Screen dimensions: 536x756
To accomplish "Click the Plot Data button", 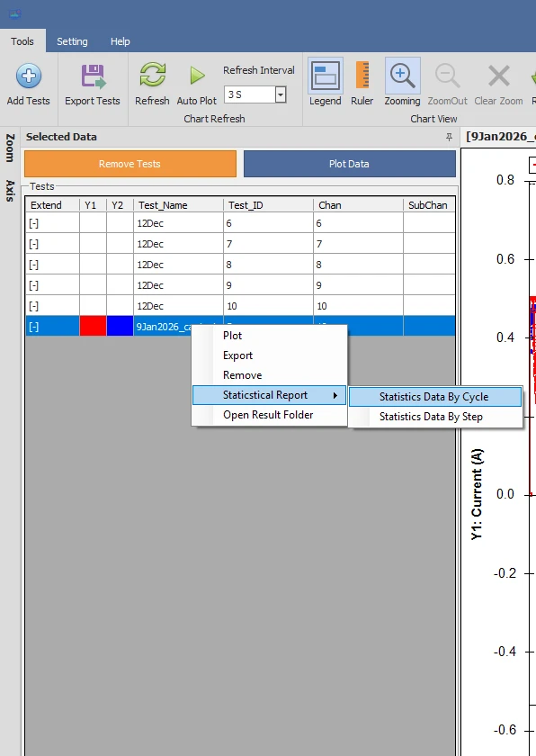I will [349, 164].
